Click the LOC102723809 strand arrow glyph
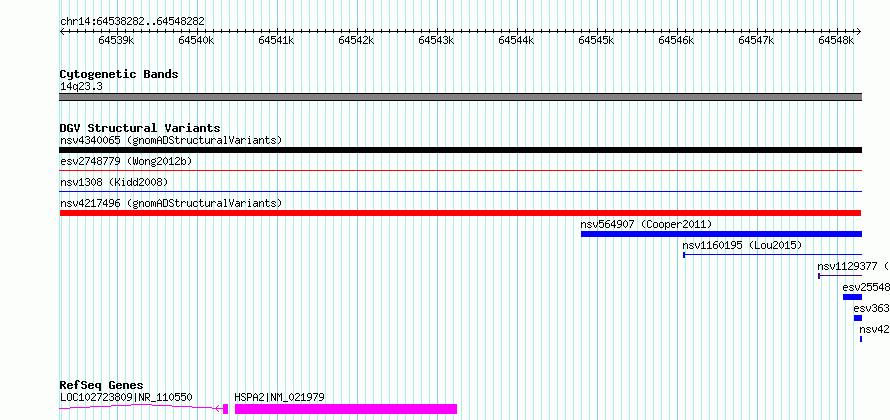The image size is (890, 420). pos(218,408)
